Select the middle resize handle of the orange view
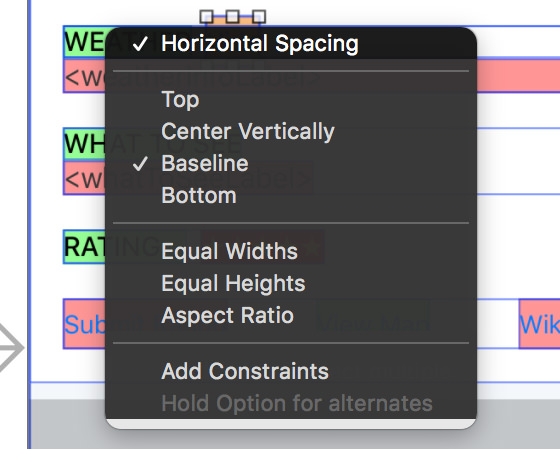This screenshot has width=560, height=449. pyautogui.click(x=232, y=16)
